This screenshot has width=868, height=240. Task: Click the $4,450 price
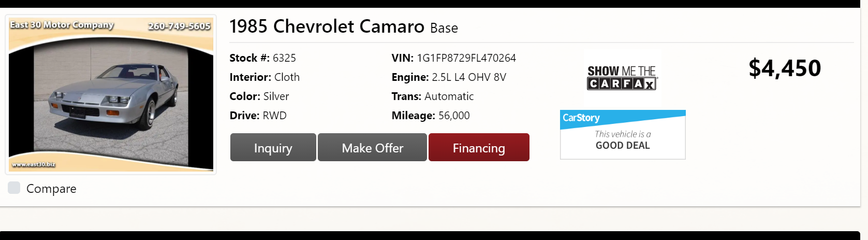[784, 68]
